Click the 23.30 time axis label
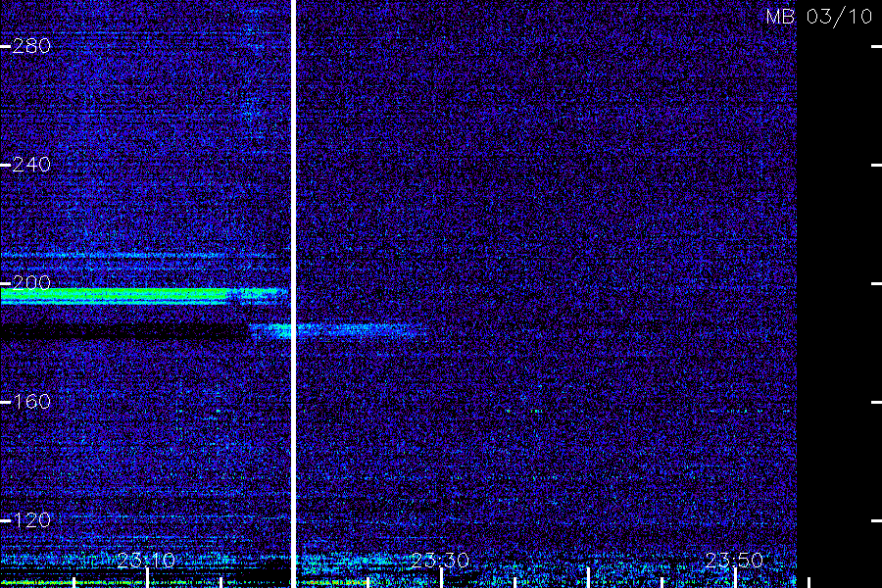 tap(440, 561)
